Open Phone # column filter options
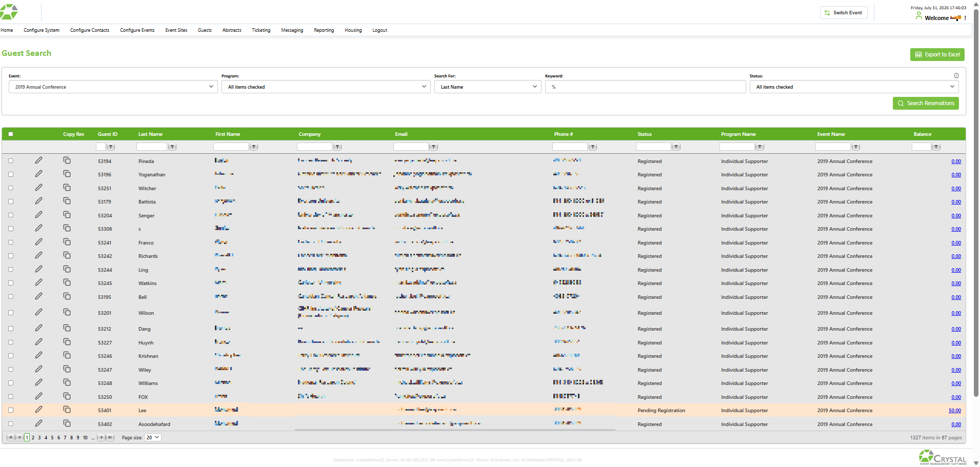 pos(593,147)
